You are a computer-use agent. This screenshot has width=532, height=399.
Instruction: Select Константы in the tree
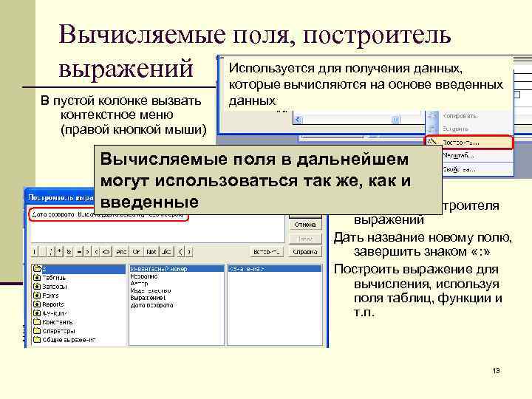point(58,322)
